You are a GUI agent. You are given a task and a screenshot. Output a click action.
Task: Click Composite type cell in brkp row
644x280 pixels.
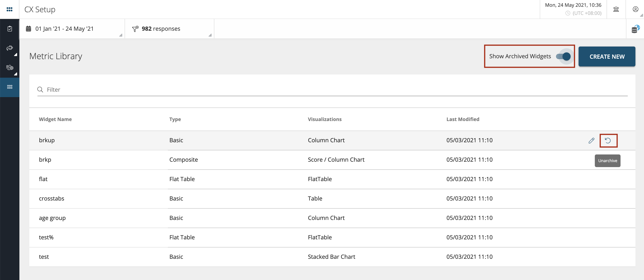(183, 160)
